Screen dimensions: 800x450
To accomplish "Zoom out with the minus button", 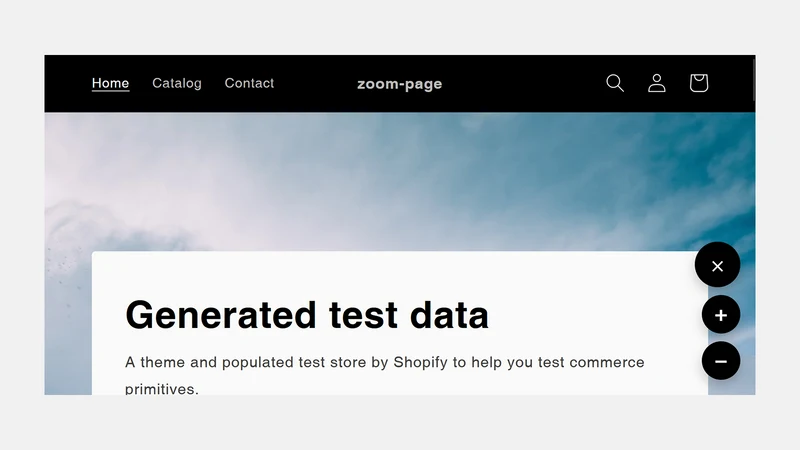I will (x=721, y=361).
